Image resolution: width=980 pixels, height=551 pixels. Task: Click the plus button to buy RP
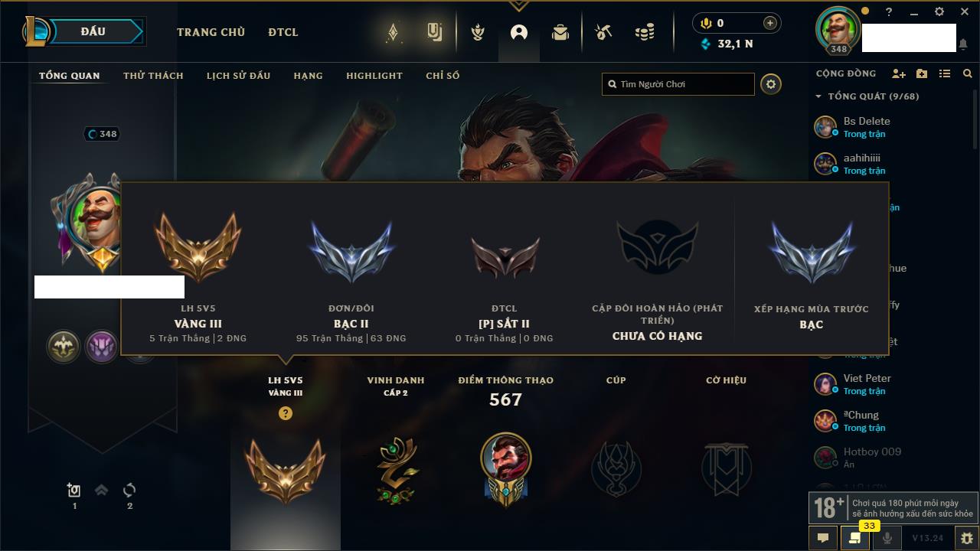[x=770, y=23]
